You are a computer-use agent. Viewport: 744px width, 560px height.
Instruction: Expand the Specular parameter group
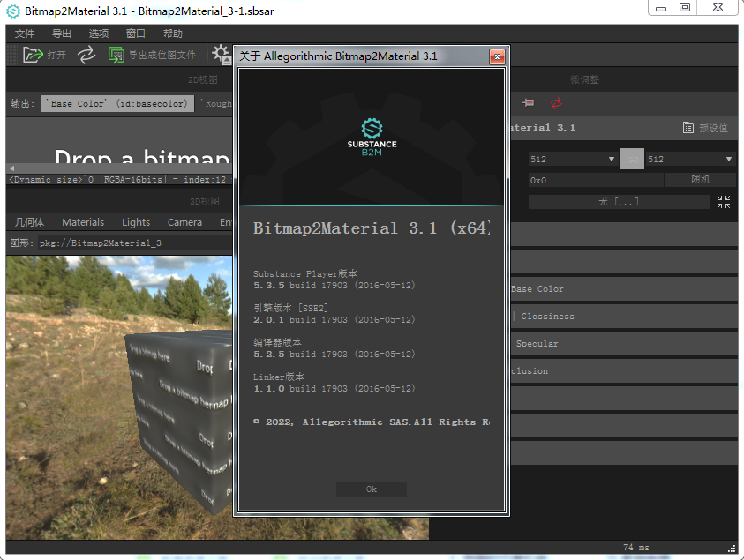click(623, 344)
